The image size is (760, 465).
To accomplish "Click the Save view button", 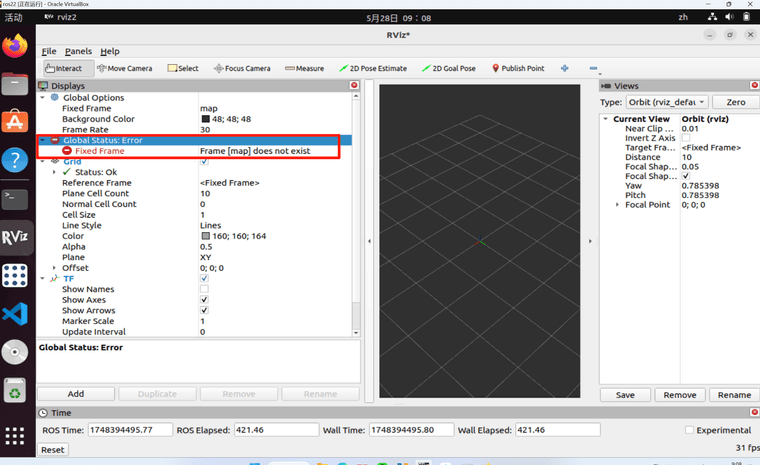I will tap(625, 395).
